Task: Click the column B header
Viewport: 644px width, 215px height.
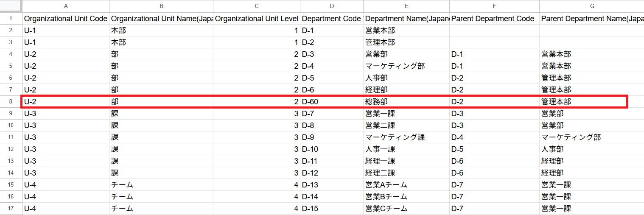Action: pos(161,6)
